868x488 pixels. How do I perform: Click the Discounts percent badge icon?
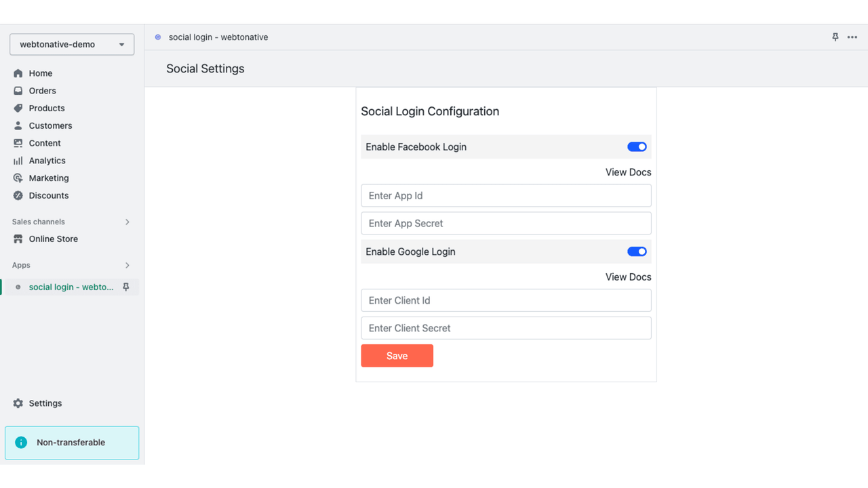[18, 196]
